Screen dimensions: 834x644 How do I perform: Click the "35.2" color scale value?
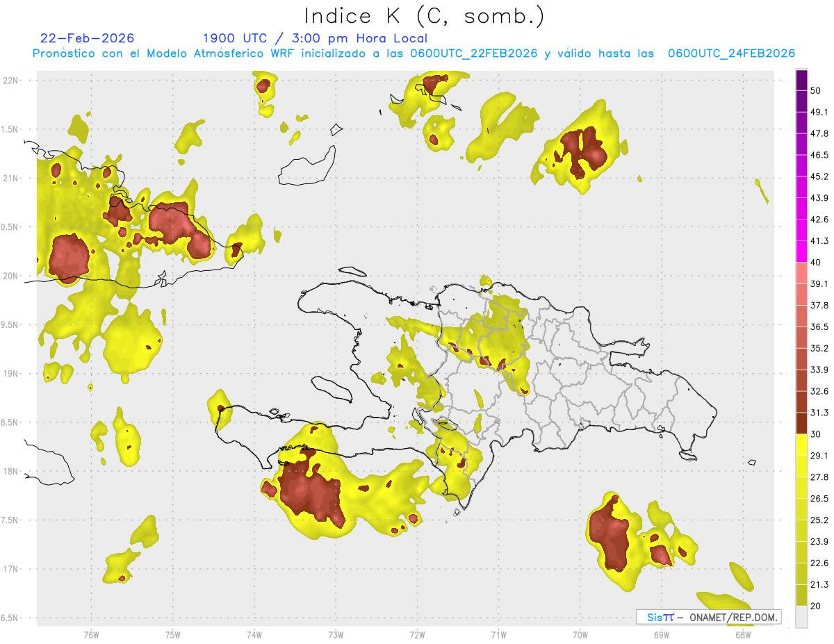pyautogui.click(x=819, y=349)
